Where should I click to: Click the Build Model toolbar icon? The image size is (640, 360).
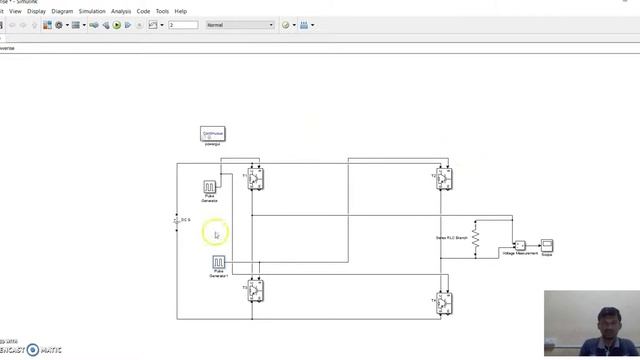click(304, 25)
